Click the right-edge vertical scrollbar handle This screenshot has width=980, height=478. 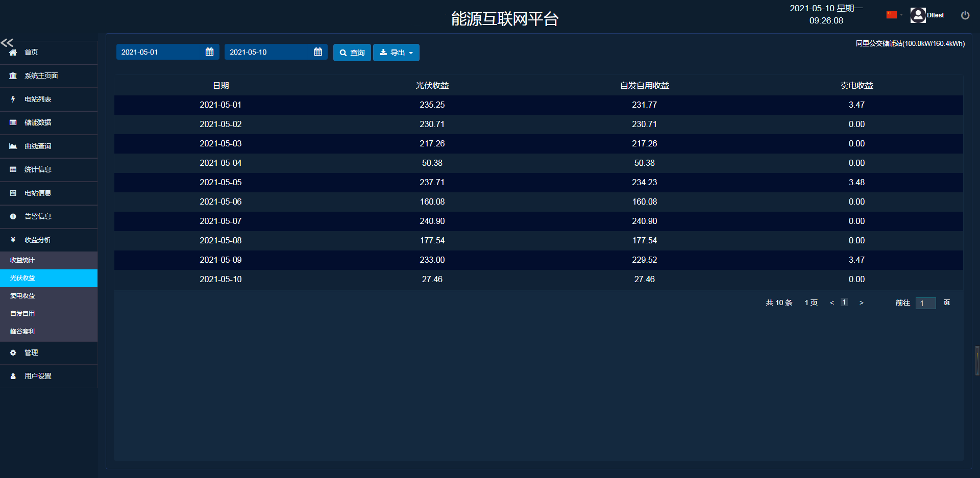tap(977, 361)
